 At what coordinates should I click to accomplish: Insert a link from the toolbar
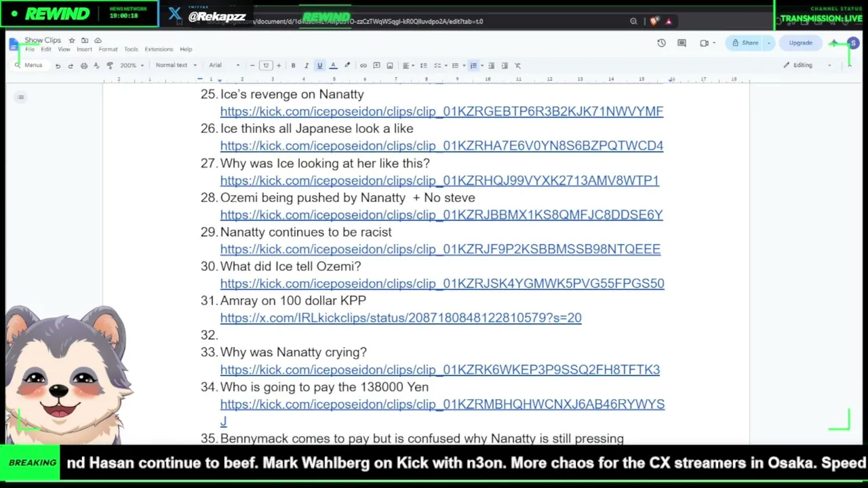[x=363, y=66]
